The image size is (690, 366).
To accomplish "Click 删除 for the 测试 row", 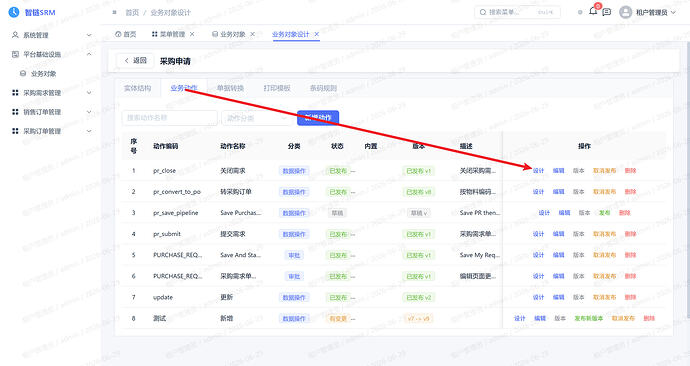I will (649, 318).
